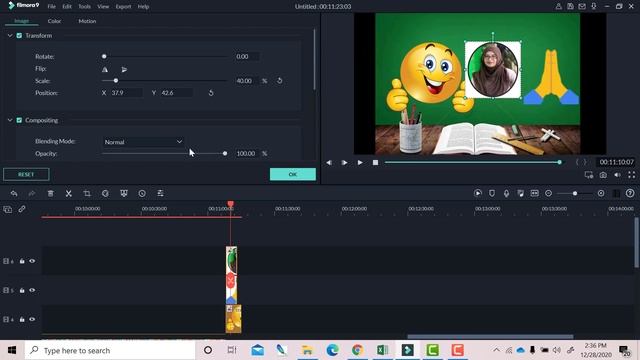Open the Blending Mode dropdown
This screenshot has height=360, width=640.
click(x=143, y=142)
